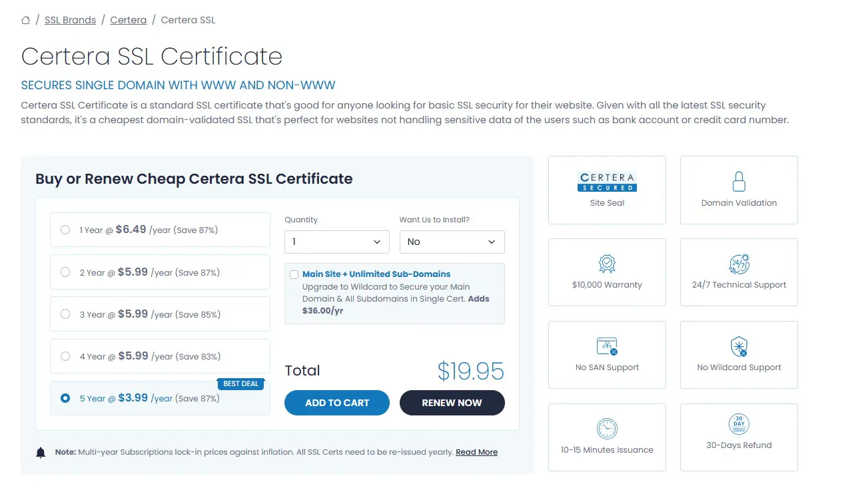Click the $19.95 total price
Image resolution: width=868 pixels, height=488 pixels.
click(470, 371)
